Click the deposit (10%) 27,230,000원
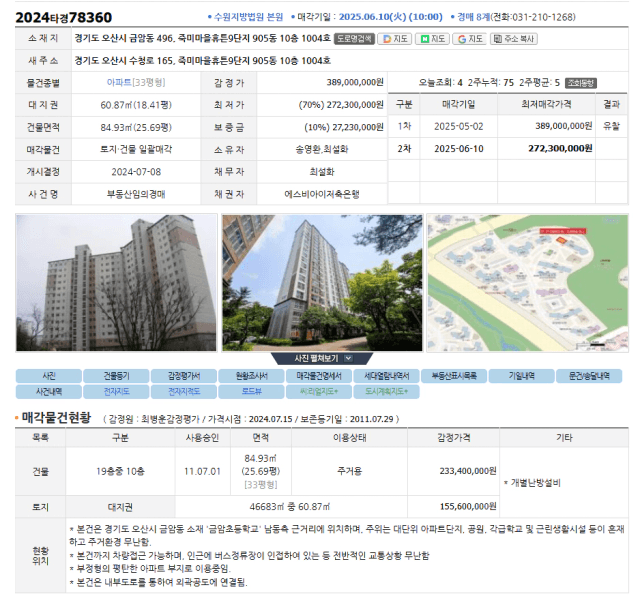This screenshot has height=596, width=640. click(x=344, y=127)
